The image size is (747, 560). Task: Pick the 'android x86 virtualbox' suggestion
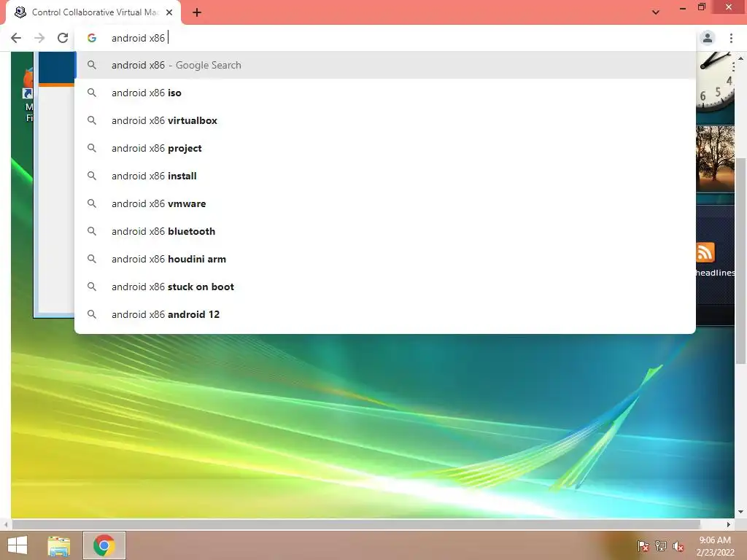tap(385, 120)
